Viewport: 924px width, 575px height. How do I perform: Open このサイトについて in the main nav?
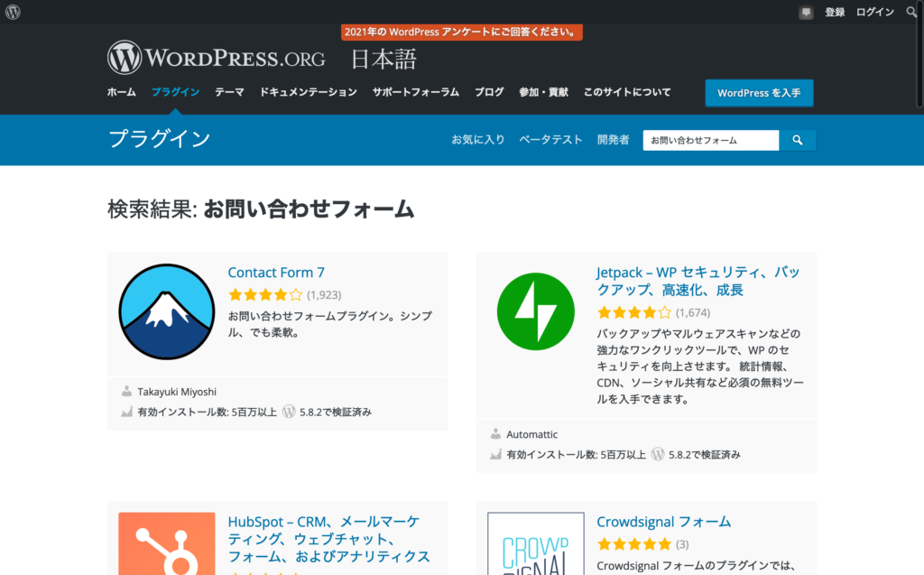coord(627,92)
